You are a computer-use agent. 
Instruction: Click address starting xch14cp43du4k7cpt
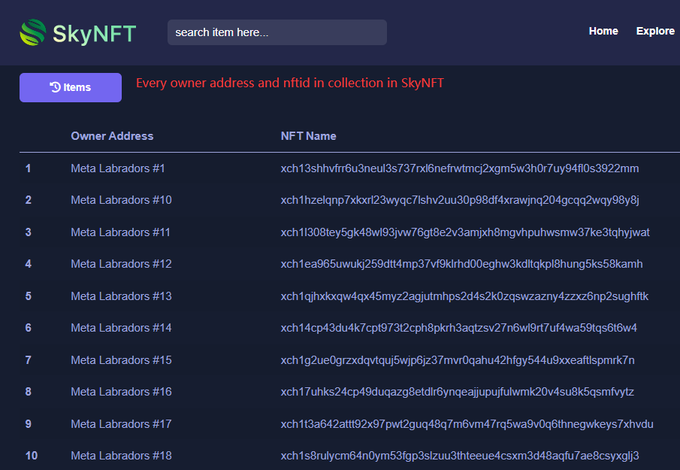459,328
